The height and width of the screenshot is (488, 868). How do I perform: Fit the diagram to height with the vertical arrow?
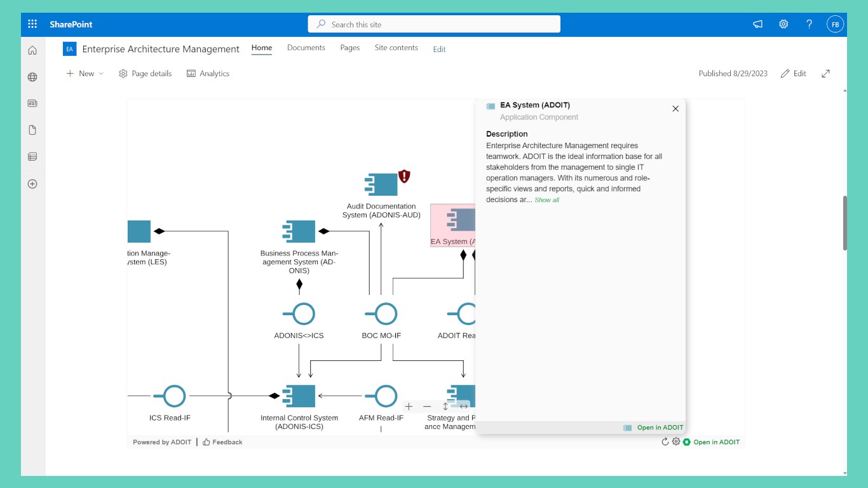coord(445,406)
